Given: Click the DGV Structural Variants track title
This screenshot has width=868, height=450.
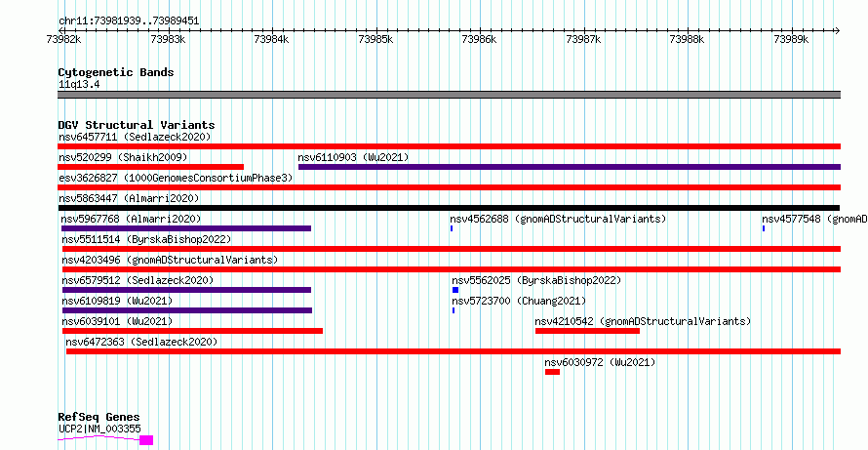Looking at the screenshot, I should [x=137, y=125].
